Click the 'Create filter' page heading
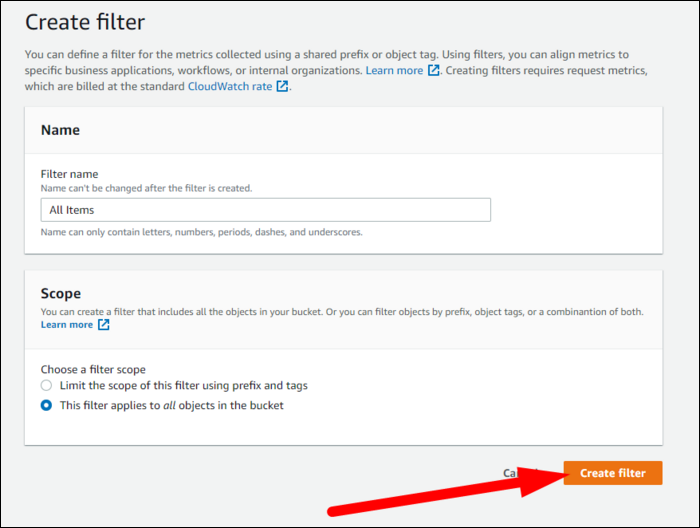This screenshot has width=700, height=528. pyautogui.click(x=86, y=21)
